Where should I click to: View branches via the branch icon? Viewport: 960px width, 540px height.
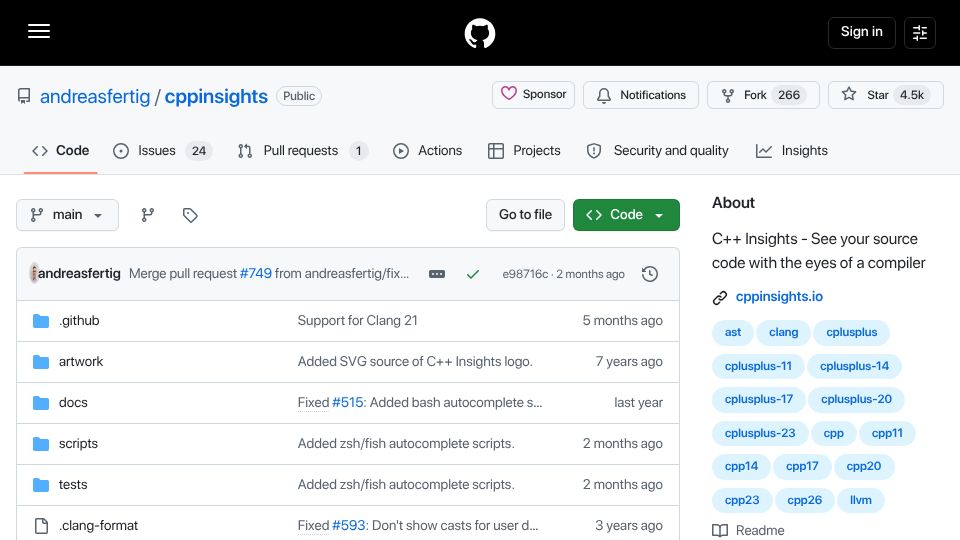148,215
